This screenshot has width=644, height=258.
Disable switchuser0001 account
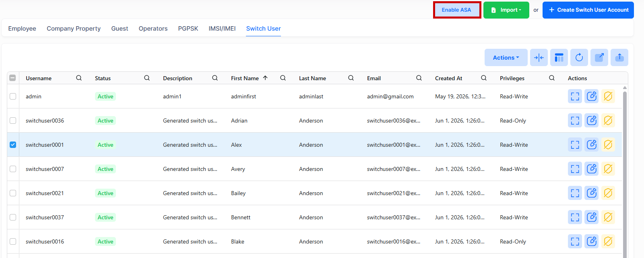click(608, 145)
